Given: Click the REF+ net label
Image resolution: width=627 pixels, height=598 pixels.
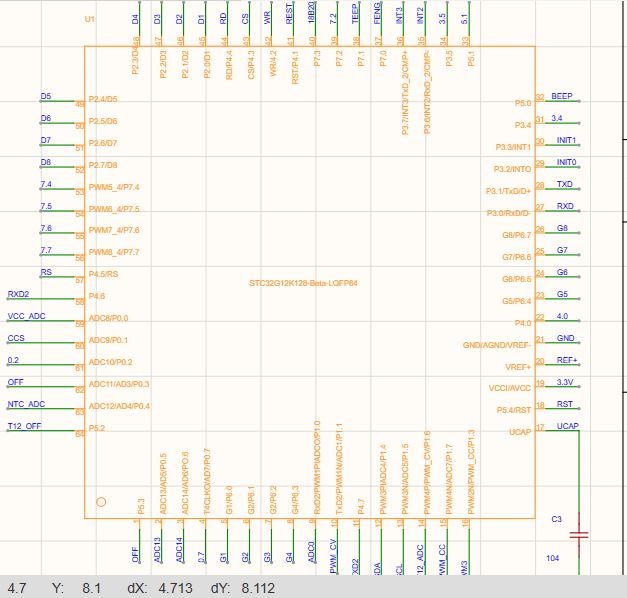Looking at the screenshot, I should point(567,360).
